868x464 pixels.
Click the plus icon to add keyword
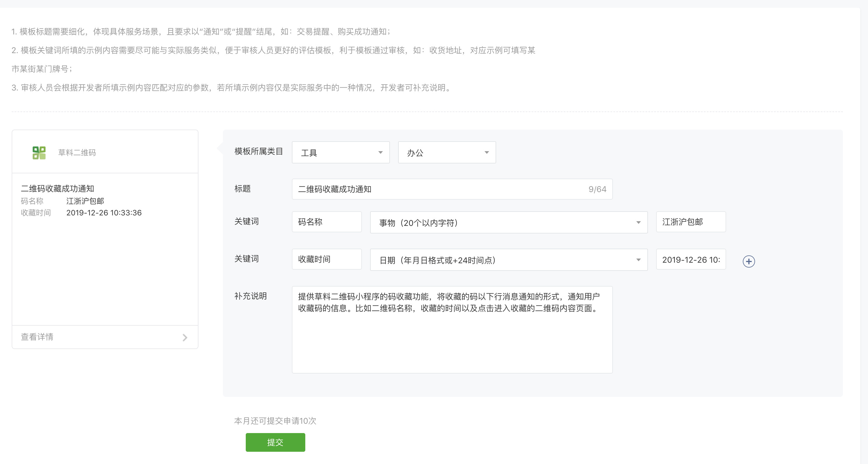coord(748,261)
